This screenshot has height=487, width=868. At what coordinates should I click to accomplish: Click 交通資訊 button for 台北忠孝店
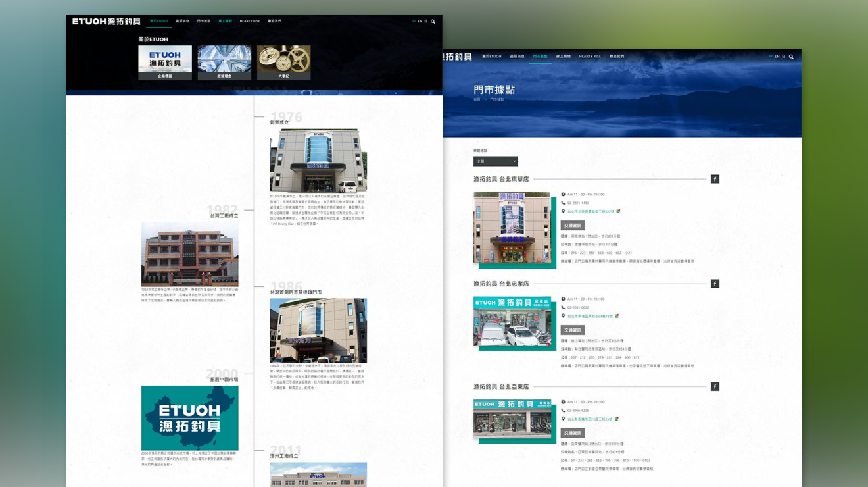(x=573, y=330)
